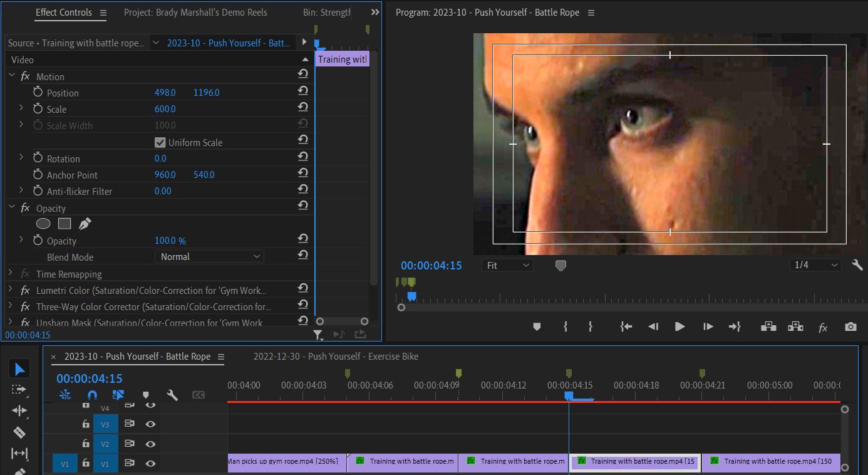Open Program monitor settings wrench

857,265
